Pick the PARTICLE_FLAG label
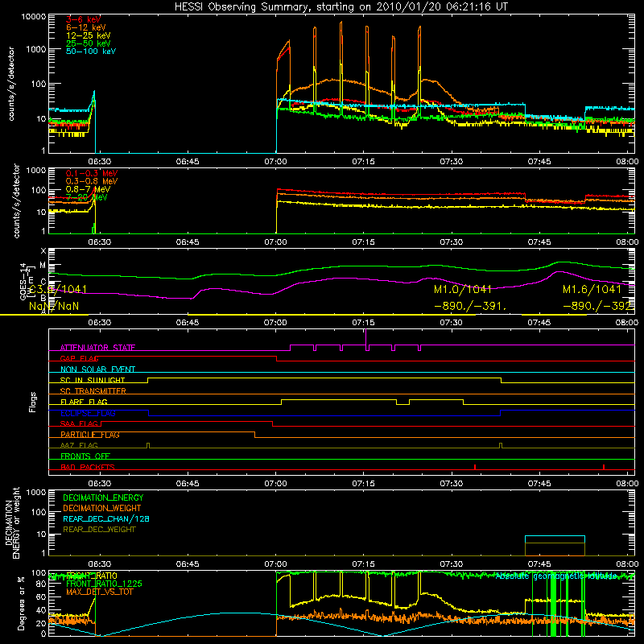 90,435
